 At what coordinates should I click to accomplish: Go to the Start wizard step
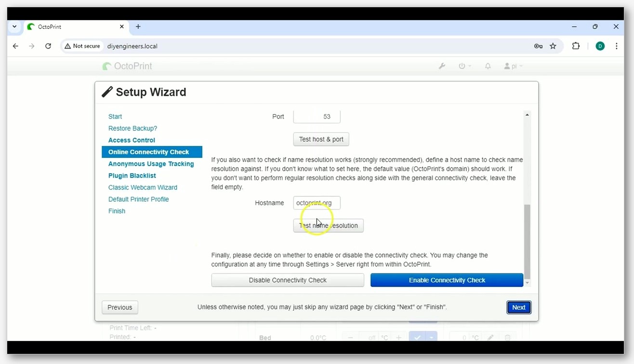115,117
